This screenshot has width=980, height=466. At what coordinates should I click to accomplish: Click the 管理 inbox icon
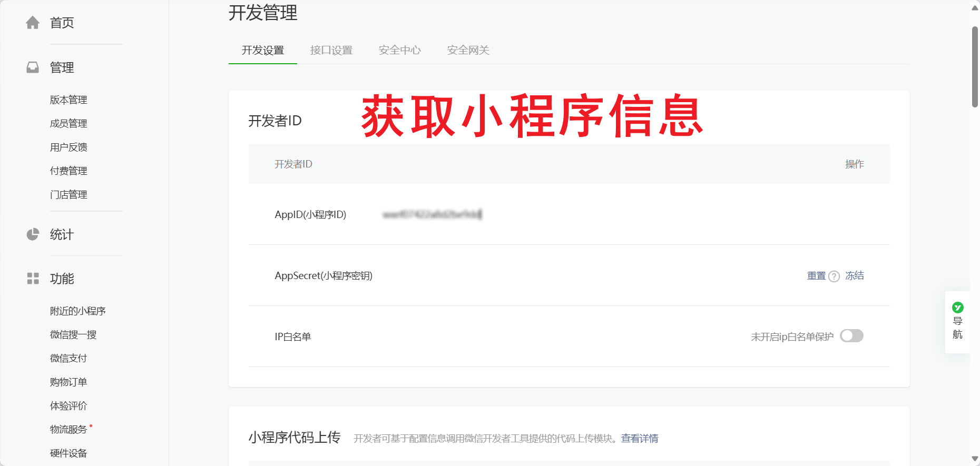[33, 67]
